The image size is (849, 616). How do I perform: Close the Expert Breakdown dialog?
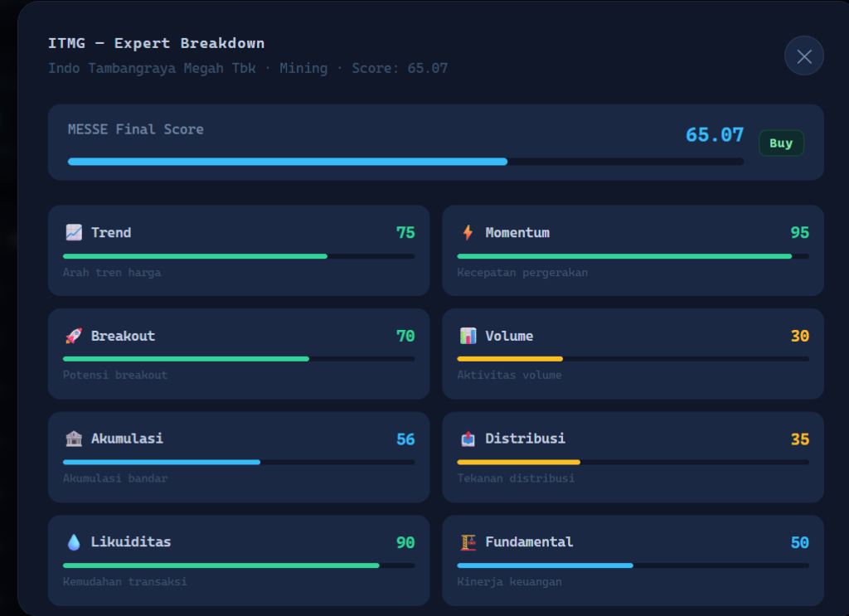tap(803, 56)
